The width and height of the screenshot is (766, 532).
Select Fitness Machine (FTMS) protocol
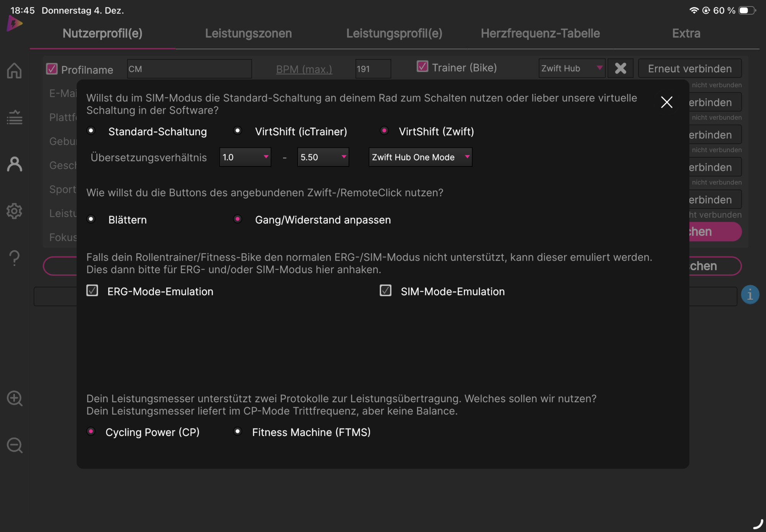[x=238, y=432]
